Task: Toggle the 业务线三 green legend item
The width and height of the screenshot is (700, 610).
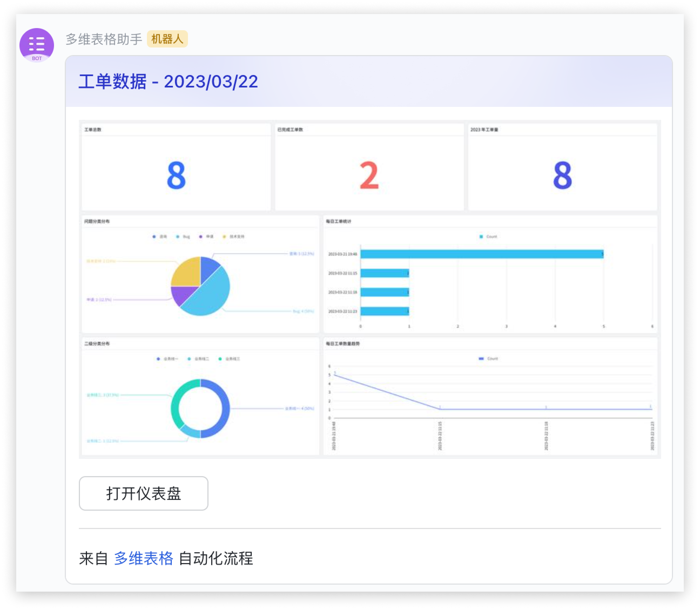Action: (230, 359)
